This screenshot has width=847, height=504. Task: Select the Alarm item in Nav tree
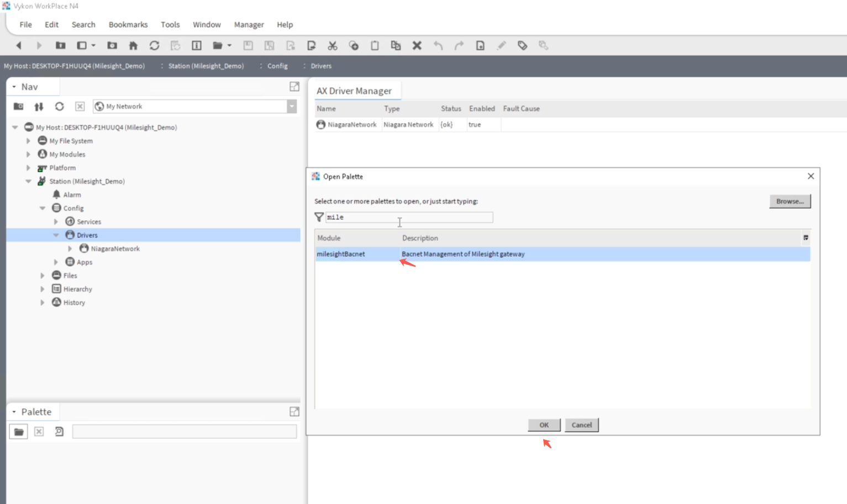(x=72, y=195)
